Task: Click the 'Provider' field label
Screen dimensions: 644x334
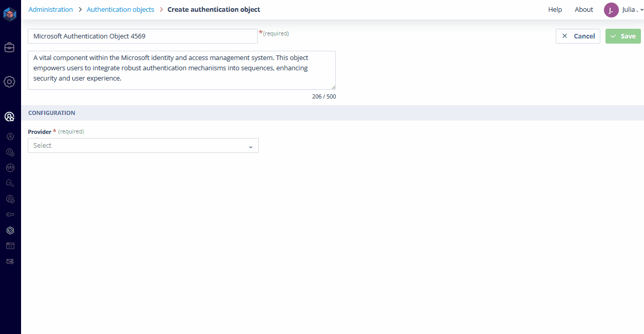Action: pos(40,132)
